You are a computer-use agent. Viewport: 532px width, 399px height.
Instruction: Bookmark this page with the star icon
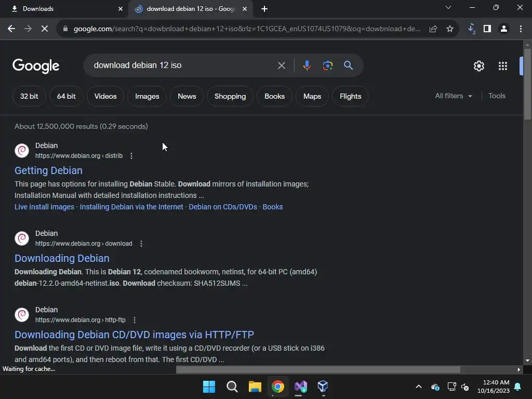coord(450,29)
